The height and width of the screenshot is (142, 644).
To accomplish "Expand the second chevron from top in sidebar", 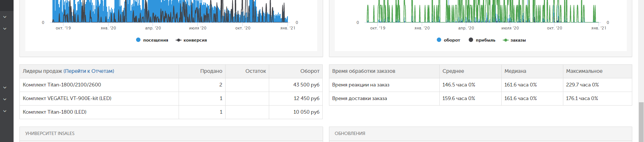I will (5, 28).
